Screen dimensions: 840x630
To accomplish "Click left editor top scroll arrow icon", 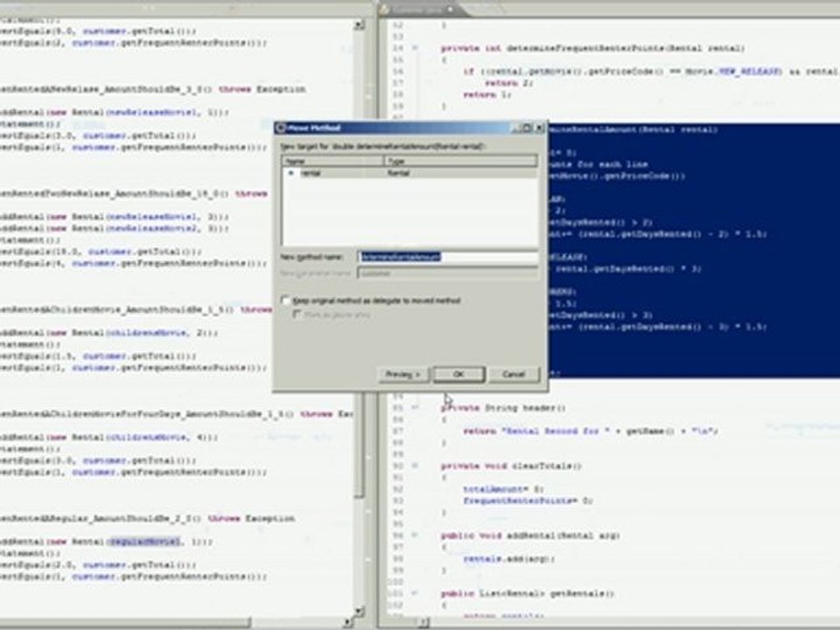I will (360, 24).
